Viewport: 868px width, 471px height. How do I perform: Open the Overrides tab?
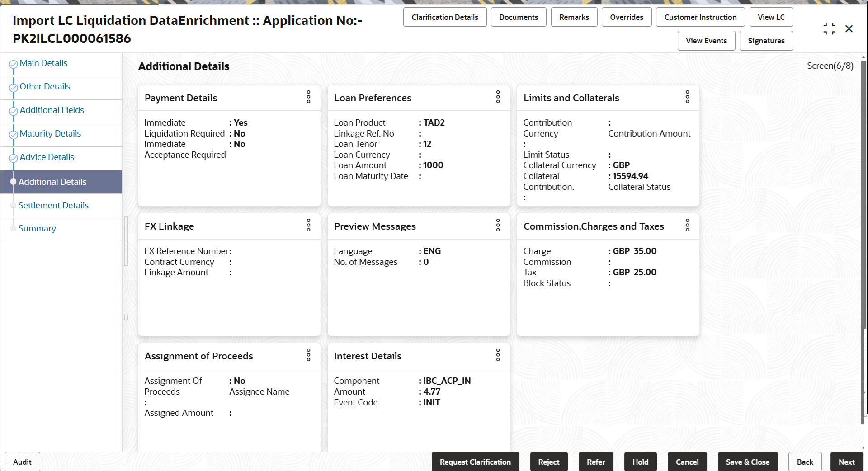(627, 17)
